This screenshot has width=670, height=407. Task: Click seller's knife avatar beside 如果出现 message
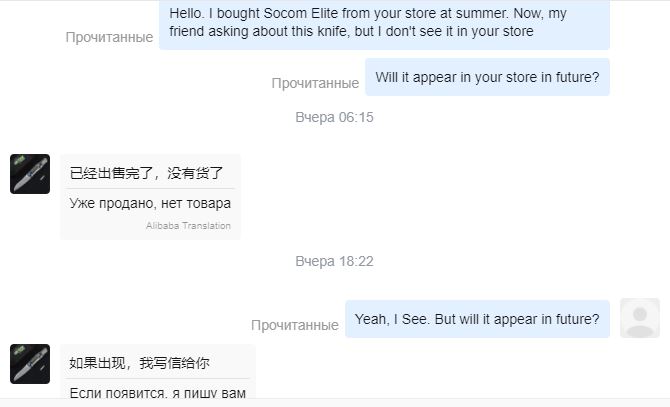pos(30,364)
